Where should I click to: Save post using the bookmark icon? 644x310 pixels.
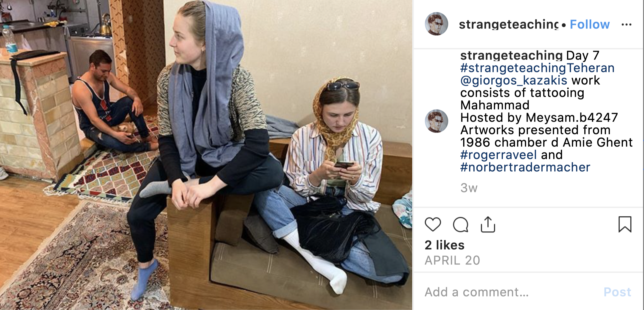pyautogui.click(x=625, y=224)
